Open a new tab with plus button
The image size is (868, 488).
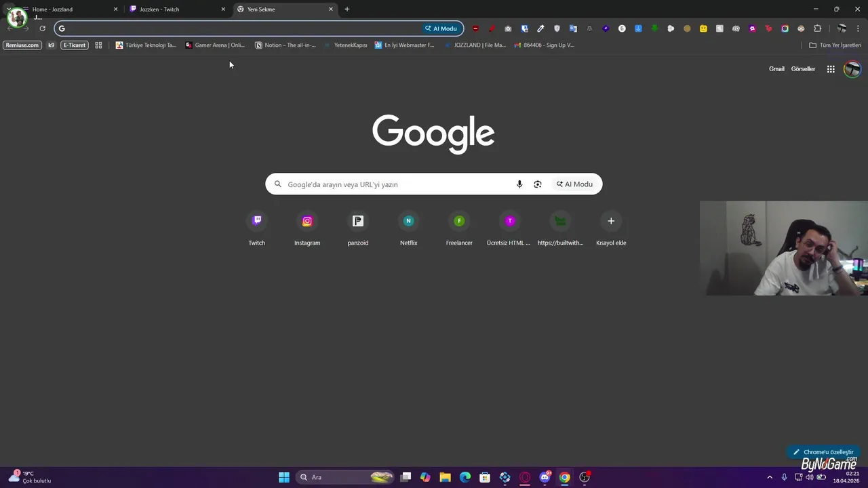[x=347, y=9]
